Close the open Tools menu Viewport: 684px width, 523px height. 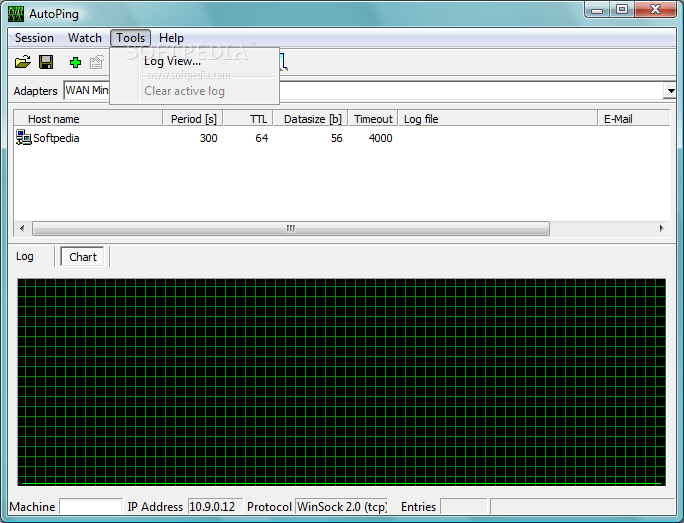pos(130,38)
